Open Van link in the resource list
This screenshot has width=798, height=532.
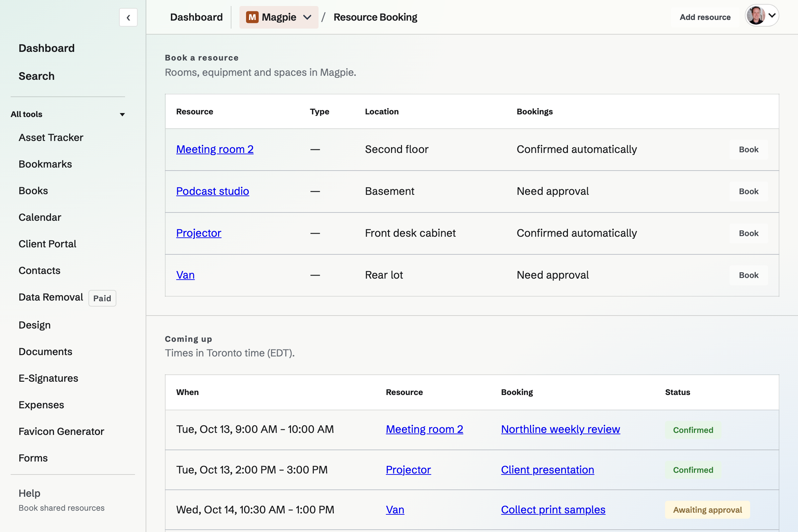click(x=186, y=275)
